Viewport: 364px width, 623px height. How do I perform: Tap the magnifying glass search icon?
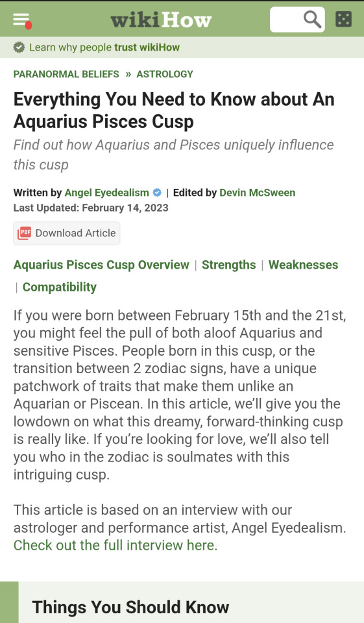tap(312, 19)
